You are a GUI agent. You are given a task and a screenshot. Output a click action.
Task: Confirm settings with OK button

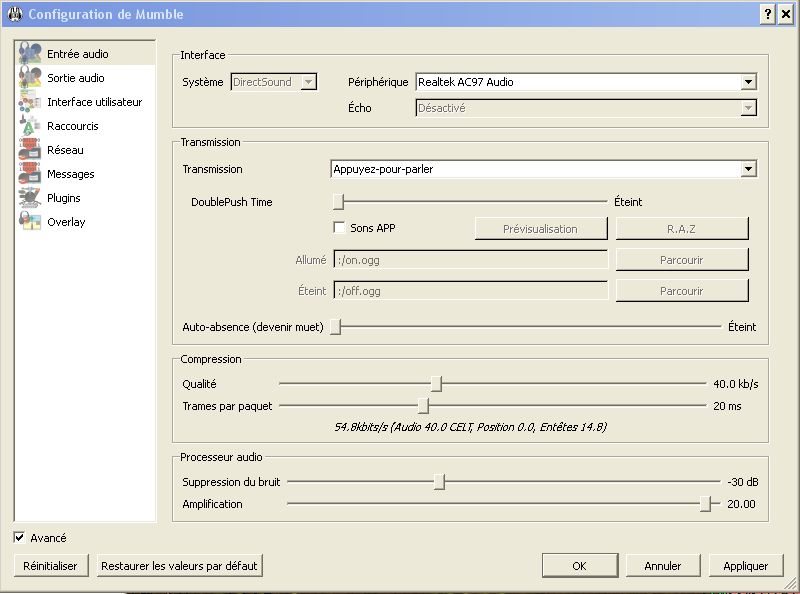(x=580, y=565)
